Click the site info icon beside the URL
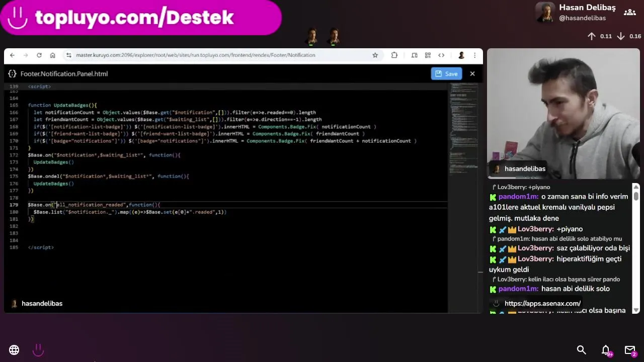The height and width of the screenshot is (362, 644). click(69, 55)
